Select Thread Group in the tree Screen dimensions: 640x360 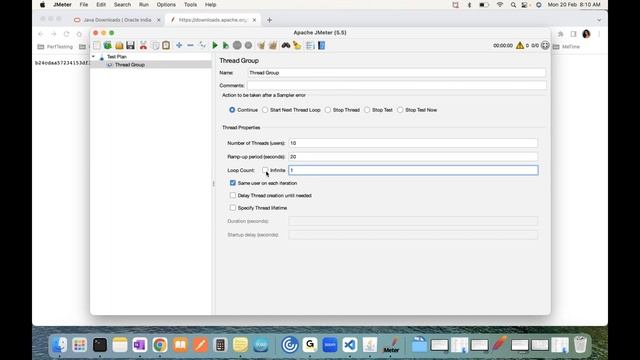point(129,64)
